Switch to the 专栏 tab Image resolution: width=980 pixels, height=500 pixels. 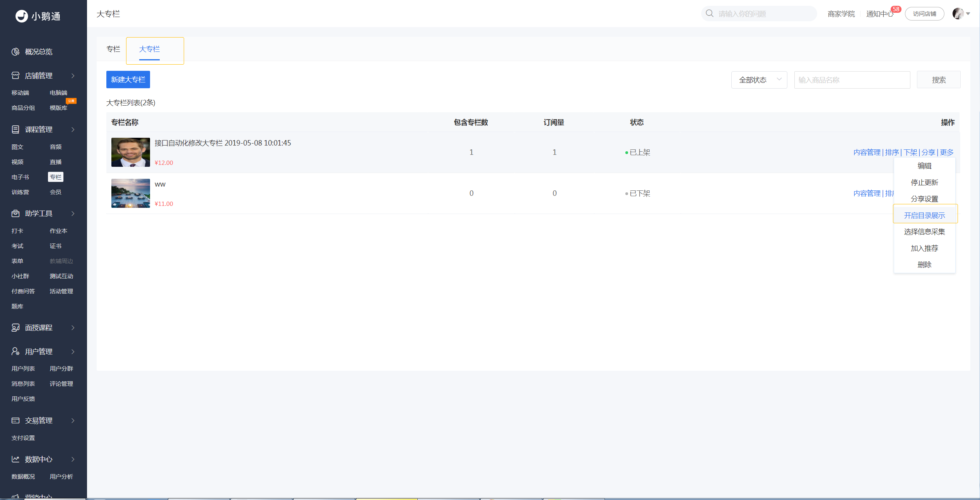coord(113,49)
